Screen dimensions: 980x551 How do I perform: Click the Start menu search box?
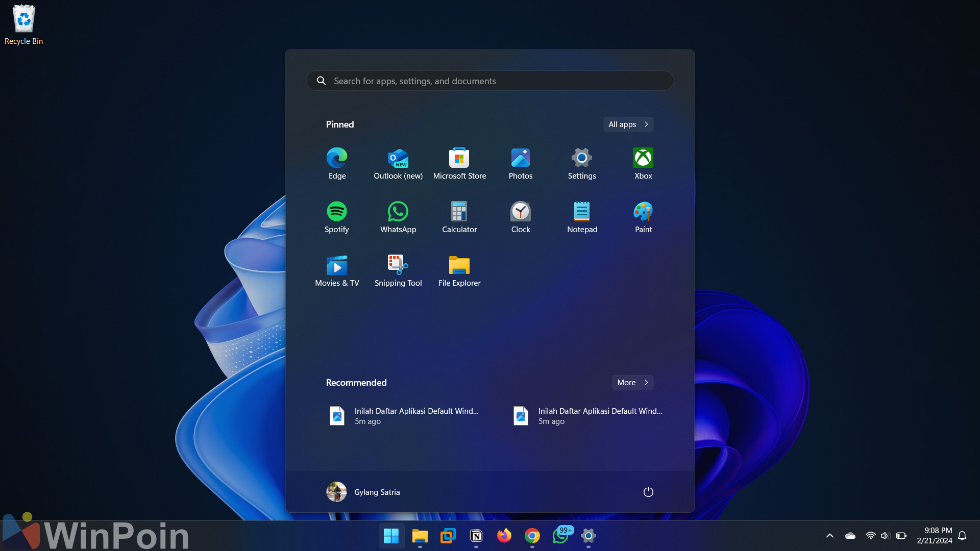click(x=490, y=81)
